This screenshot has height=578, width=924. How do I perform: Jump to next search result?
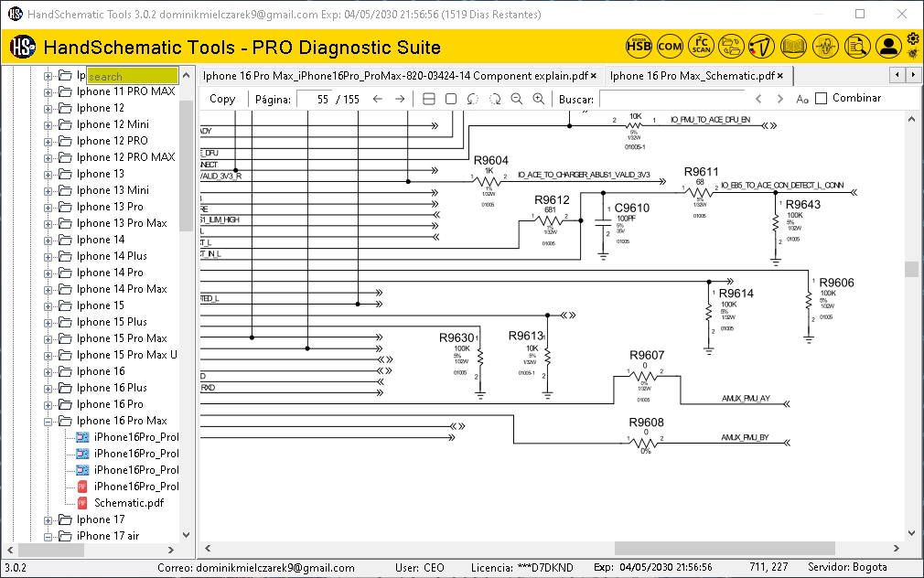780,99
